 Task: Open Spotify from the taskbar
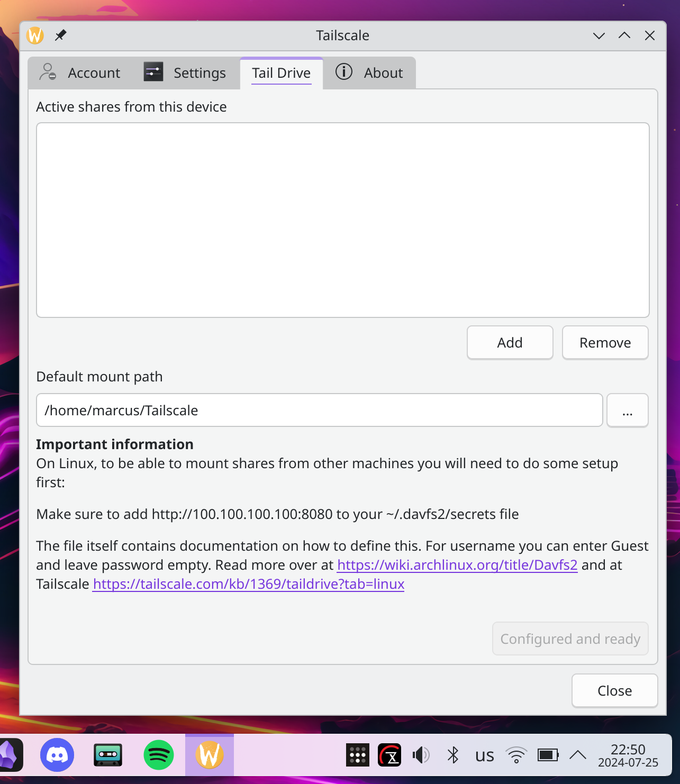(159, 755)
